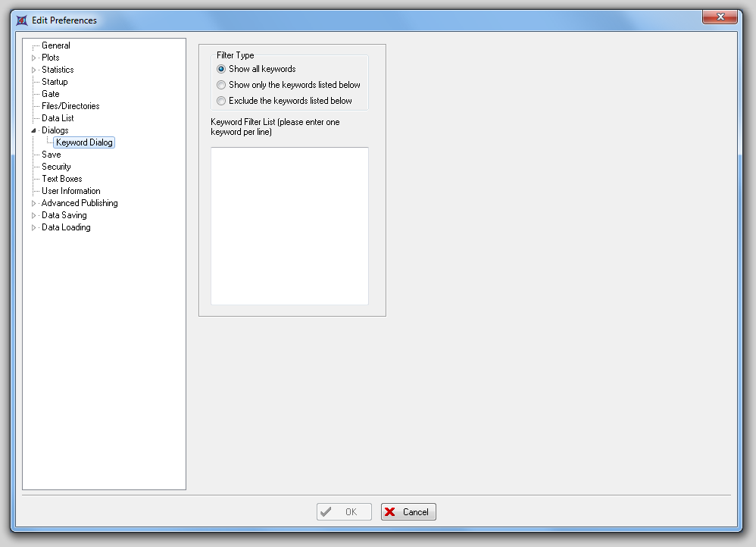Select the Keyword Dialog tree item
This screenshot has height=547, width=756.
pyautogui.click(x=84, y=142)
